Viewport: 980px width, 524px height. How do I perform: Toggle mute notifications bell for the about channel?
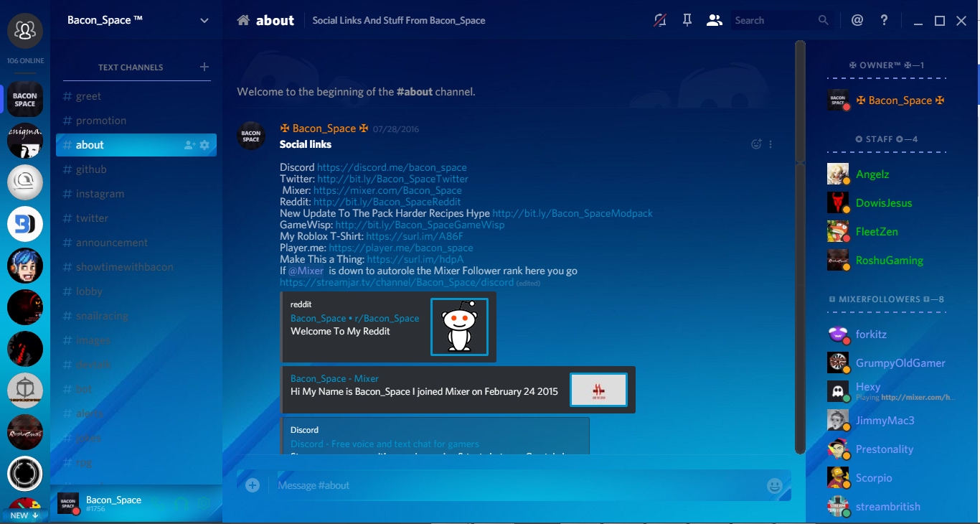[x=659, y=20]
